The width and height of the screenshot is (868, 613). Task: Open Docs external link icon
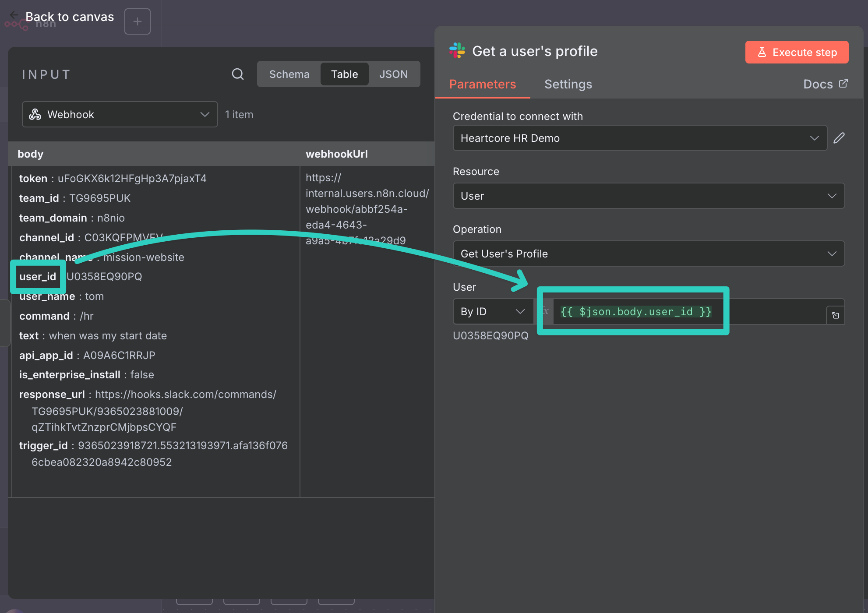coord(843,84)
